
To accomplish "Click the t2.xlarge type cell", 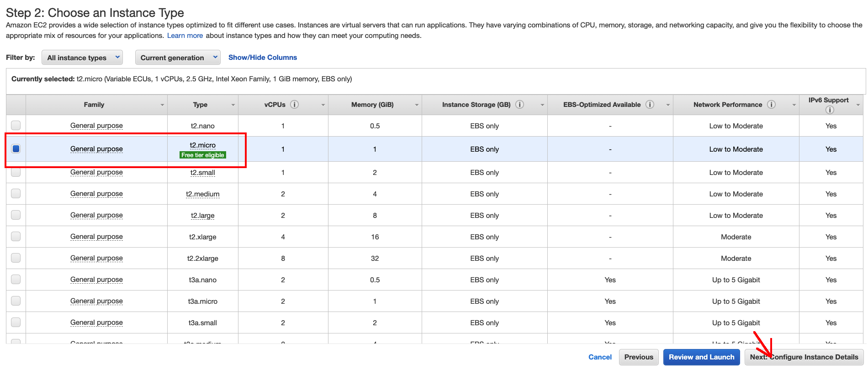I will tap(203, 237).
